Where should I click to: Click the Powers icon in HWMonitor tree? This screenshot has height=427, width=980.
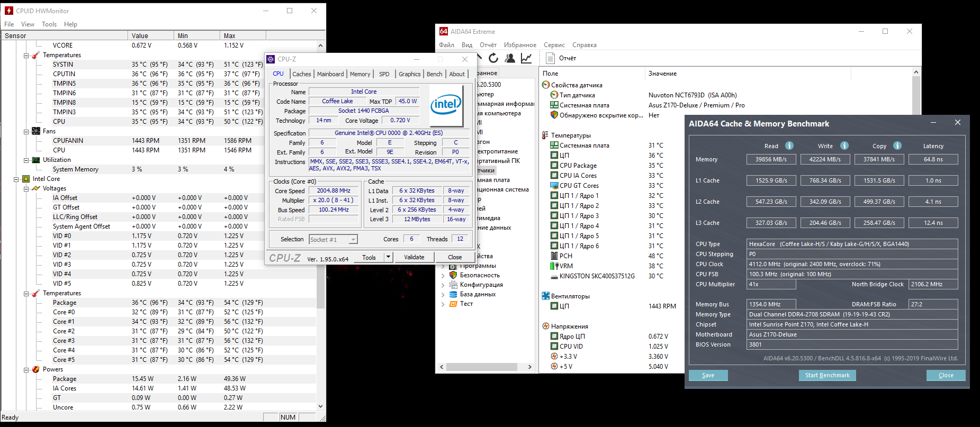(36, 369)
